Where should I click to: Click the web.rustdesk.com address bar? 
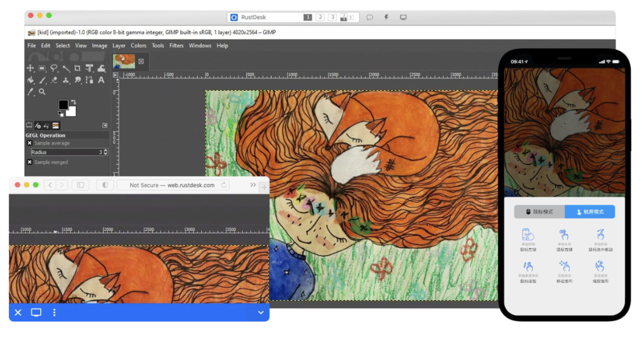172,185
